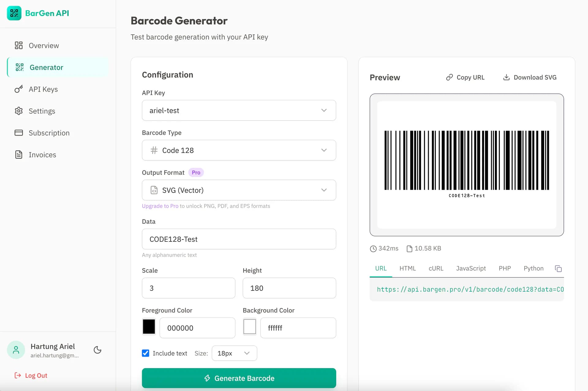Click the Generate Barcode button

point(239,378)
